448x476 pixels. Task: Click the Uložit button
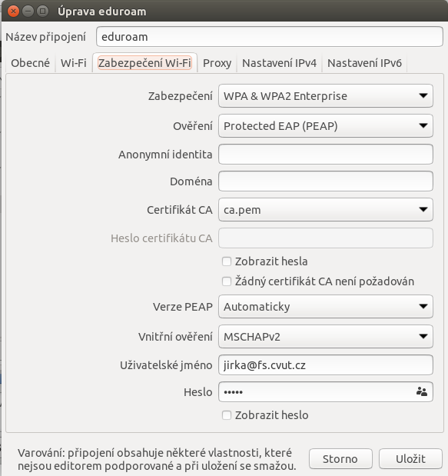410,458
